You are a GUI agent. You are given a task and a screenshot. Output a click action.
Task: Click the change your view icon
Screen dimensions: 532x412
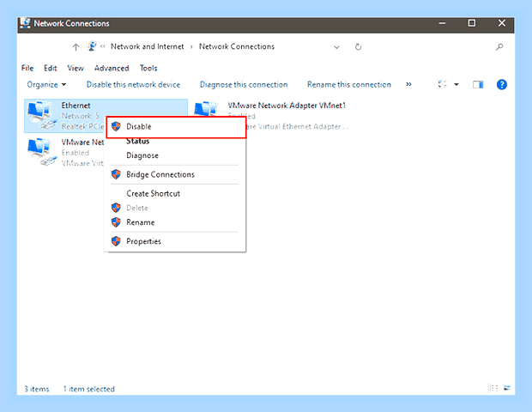click(x=442, y=84)
